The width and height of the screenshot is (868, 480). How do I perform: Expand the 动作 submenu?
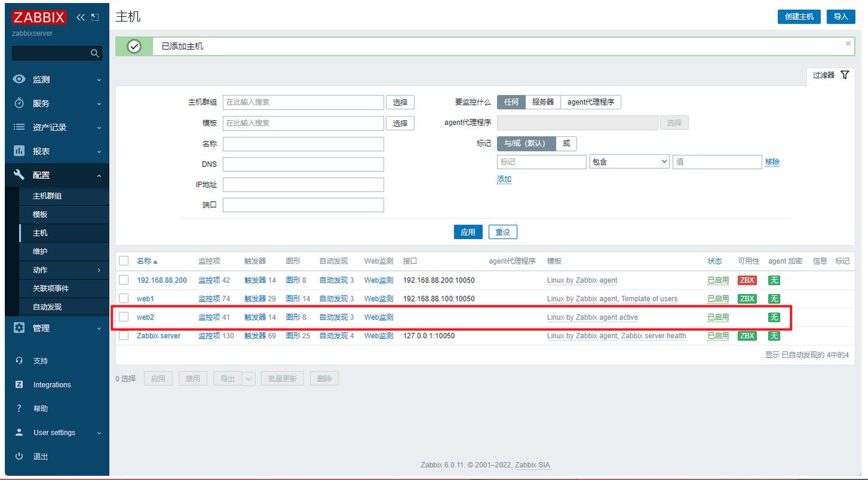99,270
